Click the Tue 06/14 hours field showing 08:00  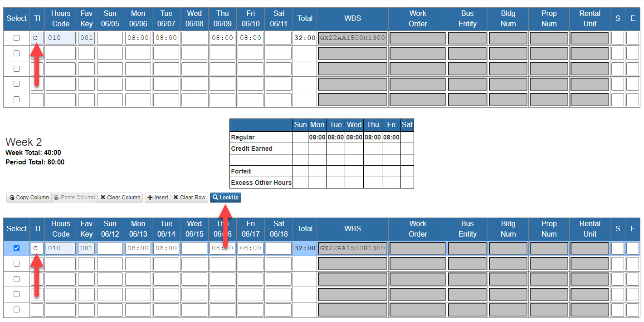(x=166, y=248)
